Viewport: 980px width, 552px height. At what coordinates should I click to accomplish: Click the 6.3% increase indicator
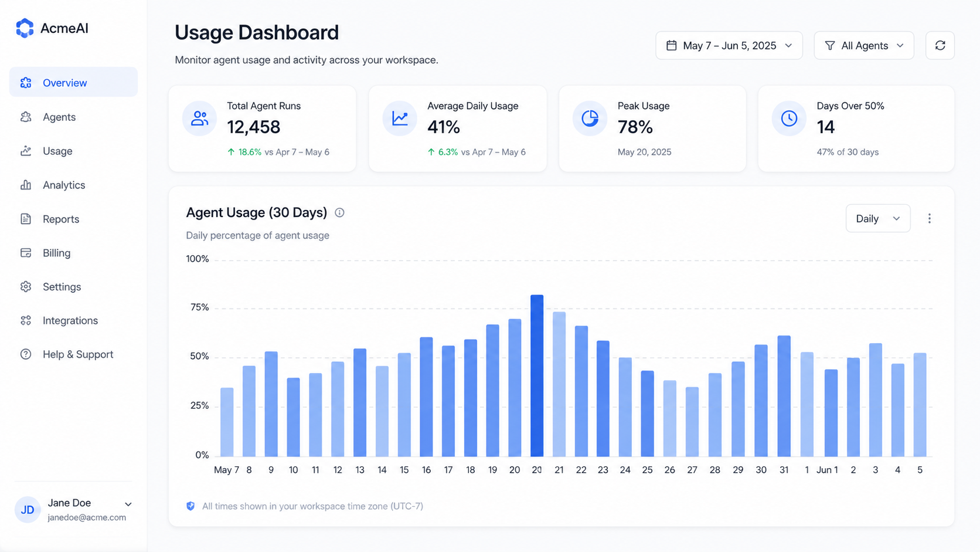click(x=443, y=152)
